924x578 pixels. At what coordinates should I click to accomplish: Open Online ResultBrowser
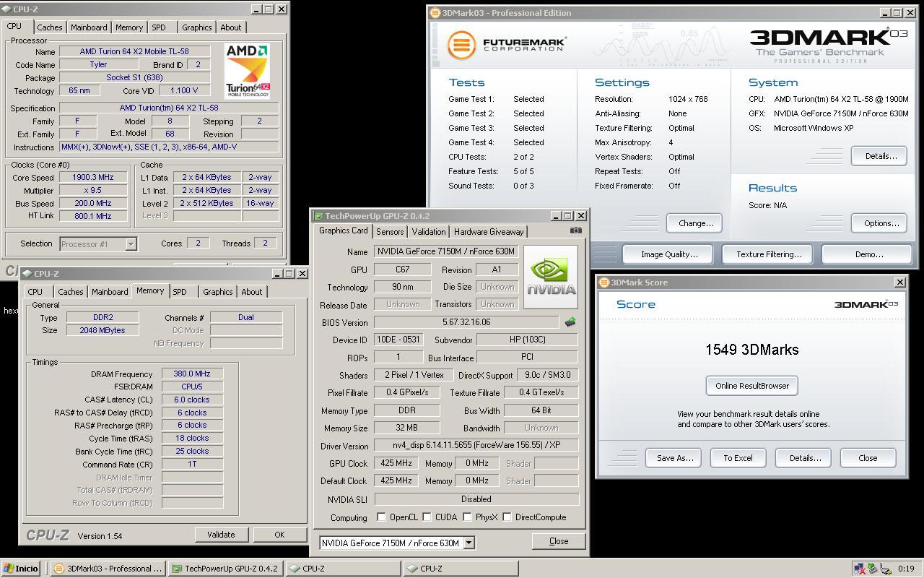tap(752, 386)
